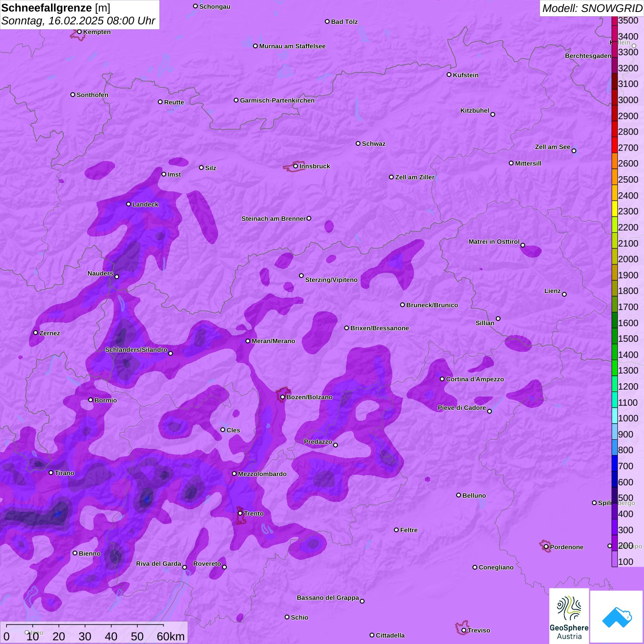Click the 'Sillian' label
Screen dimensions: 644x644
(485, 323)
